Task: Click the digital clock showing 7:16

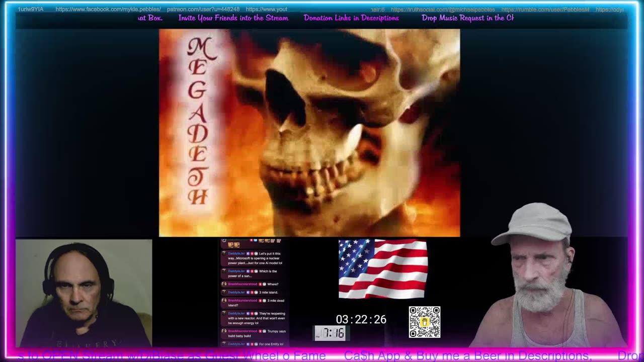Action: [x=330, y=333]
